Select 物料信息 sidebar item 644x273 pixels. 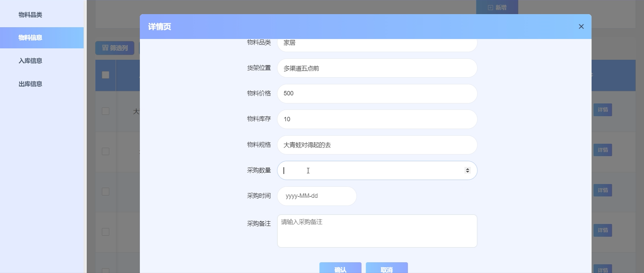click(30, 38)
